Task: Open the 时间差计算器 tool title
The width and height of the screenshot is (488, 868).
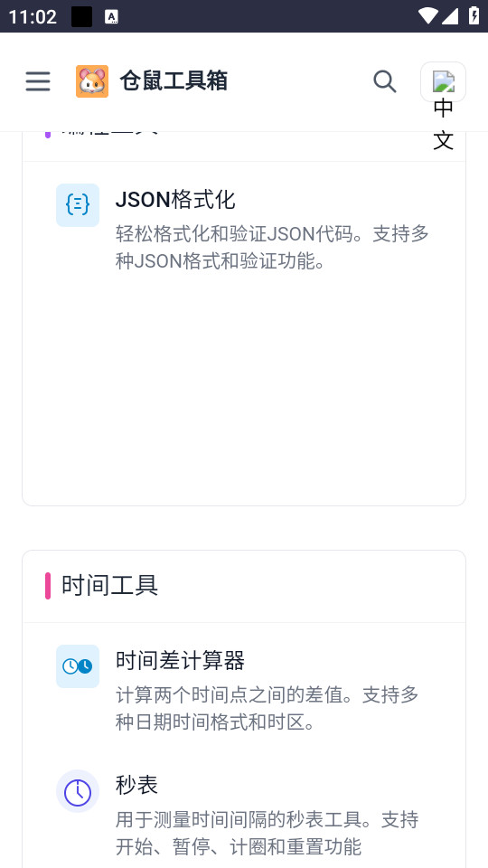Action: point(180,660)
